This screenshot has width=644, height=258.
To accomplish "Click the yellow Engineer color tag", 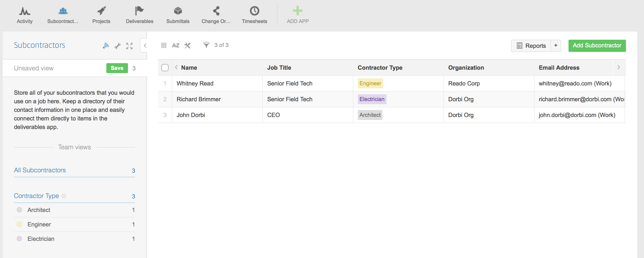I will (x=370, y=84).
